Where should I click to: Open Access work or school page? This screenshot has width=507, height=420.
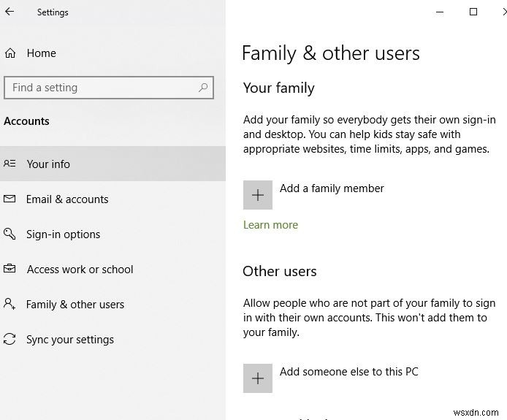coord(80,270)
